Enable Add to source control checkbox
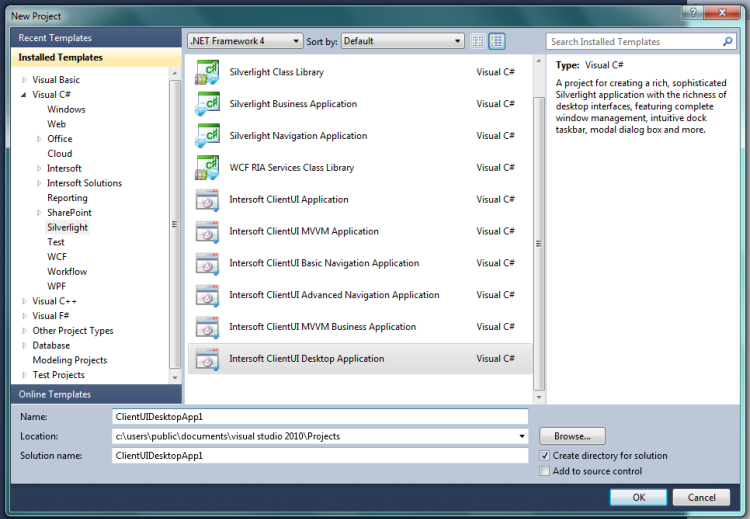Screen dimensions: 750x519 point(544,471)
